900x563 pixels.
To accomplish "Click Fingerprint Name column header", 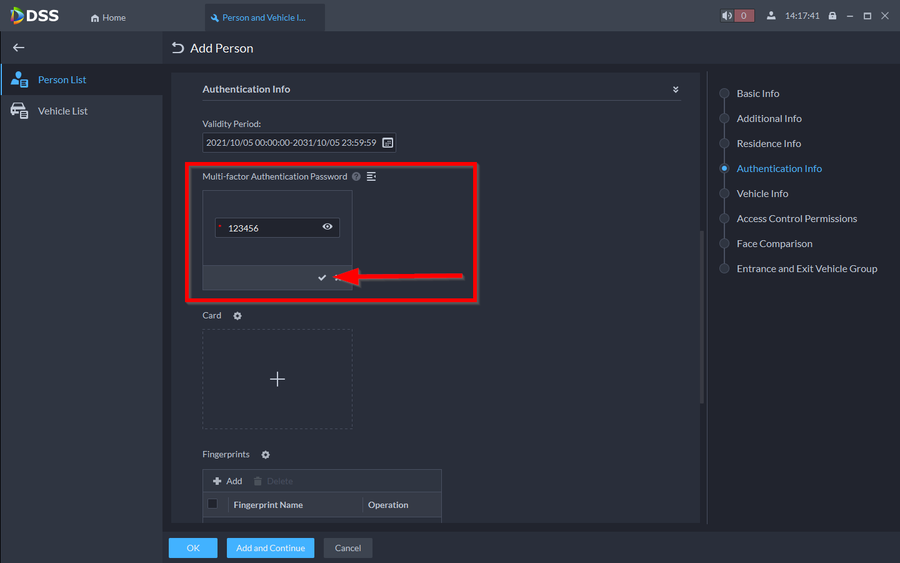I will point(268,505).
